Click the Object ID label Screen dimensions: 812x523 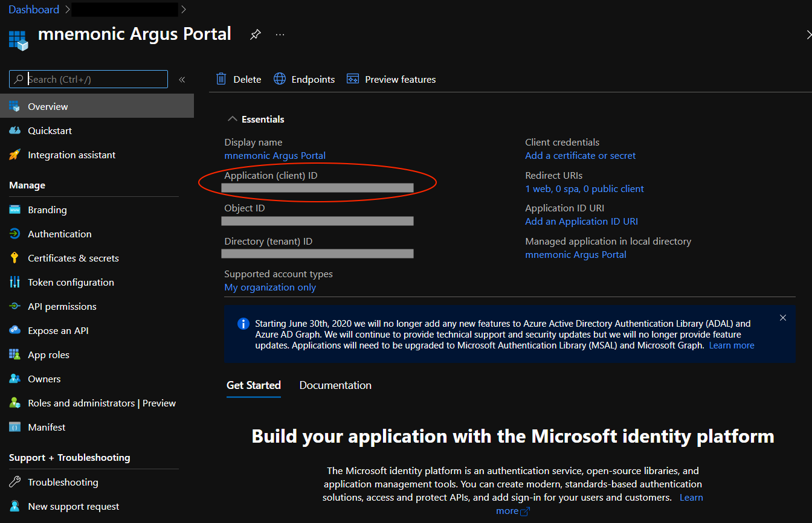(245, 208)
